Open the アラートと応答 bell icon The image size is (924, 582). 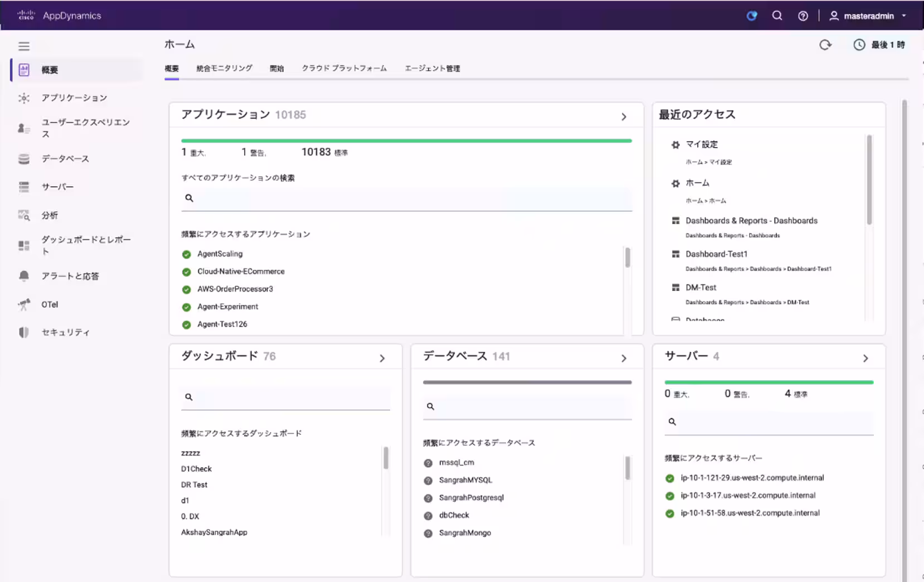click(x=23, y=276)
